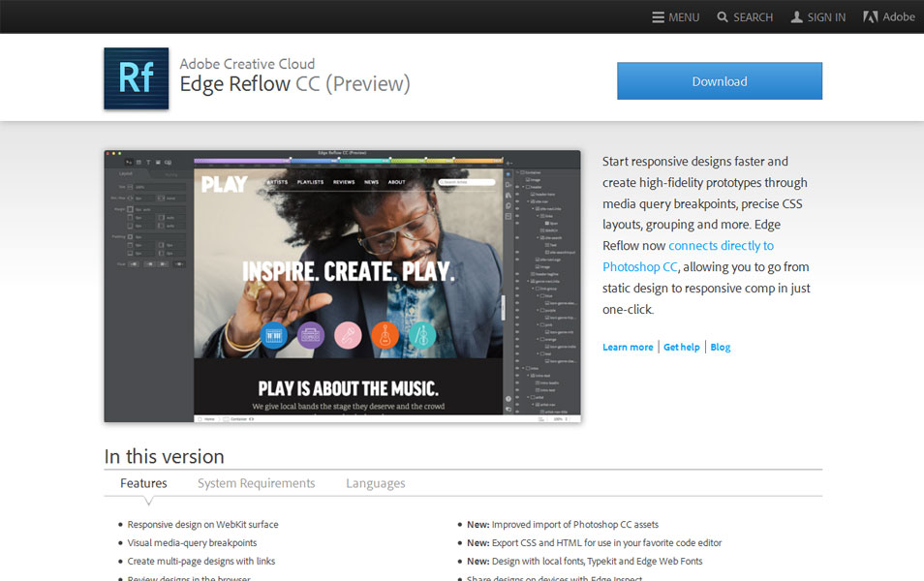Select the Text tool in the Reflow toolbar
Screen dimensions: 924x581
[x=150, y=163]
